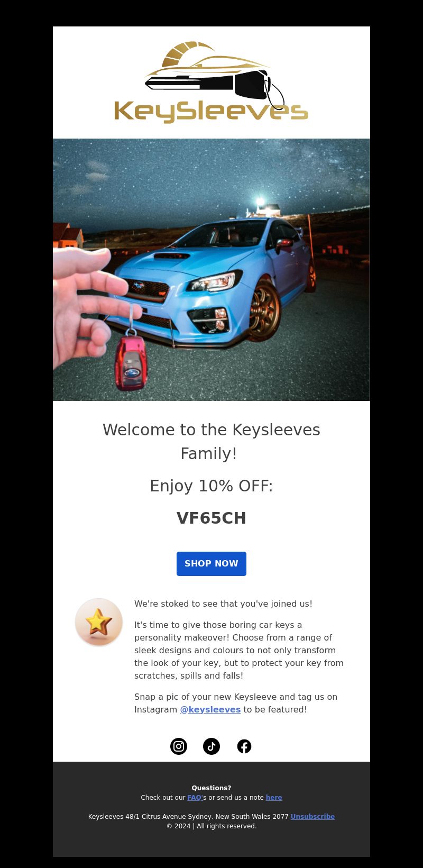This screenshot has height=868, width=423.
Task: Click the 'We're stoked to see' sentence
Action: (223, 604)
